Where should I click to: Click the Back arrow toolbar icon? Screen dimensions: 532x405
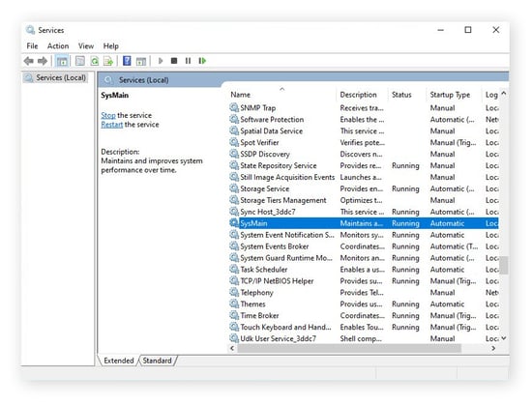(28, 61)
